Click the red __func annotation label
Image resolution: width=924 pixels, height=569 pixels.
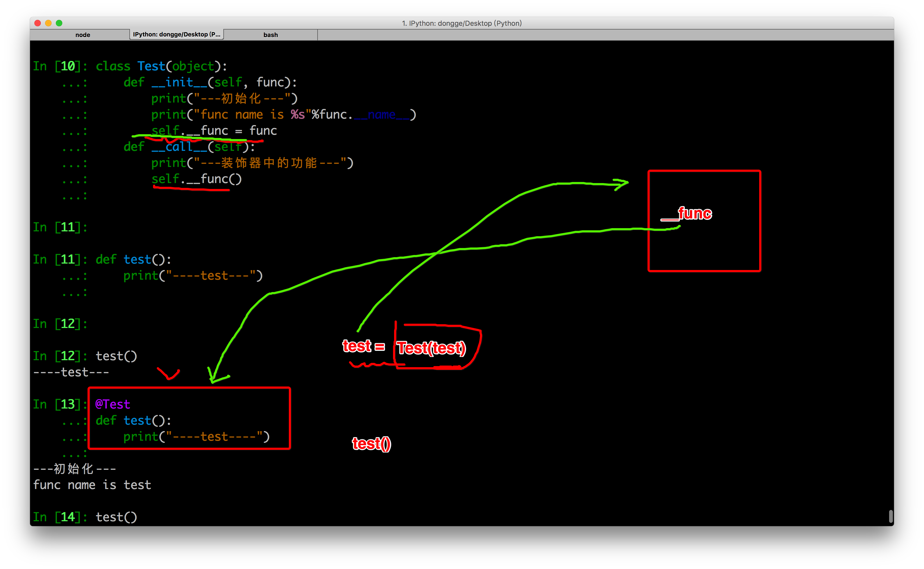(x=686, y=213)
